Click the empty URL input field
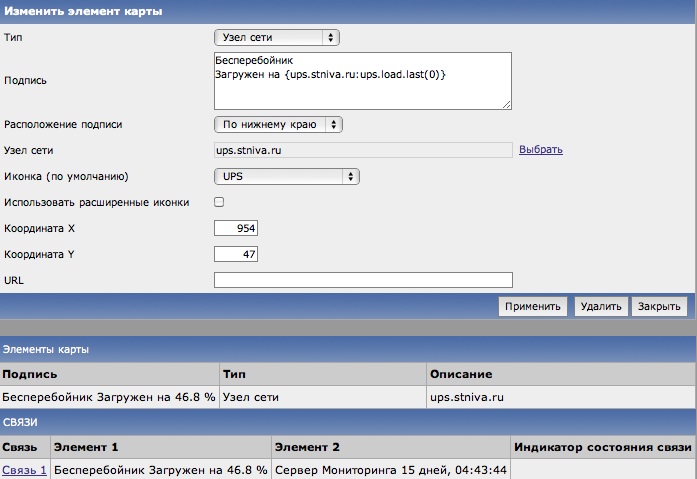697x479 pixels. point(362,280)
